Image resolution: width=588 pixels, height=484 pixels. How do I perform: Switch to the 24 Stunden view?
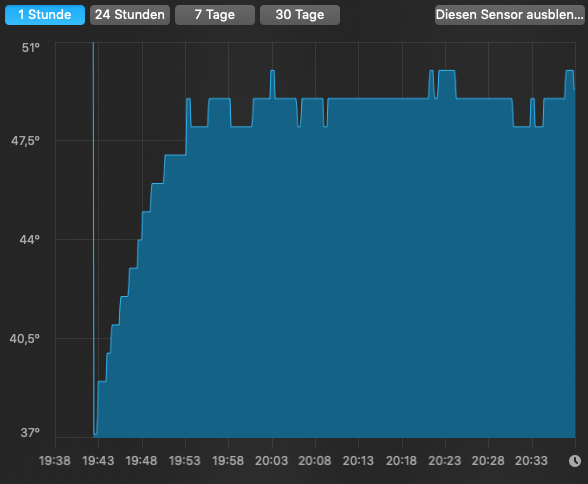pyautogui.click(x=130, y=15)
